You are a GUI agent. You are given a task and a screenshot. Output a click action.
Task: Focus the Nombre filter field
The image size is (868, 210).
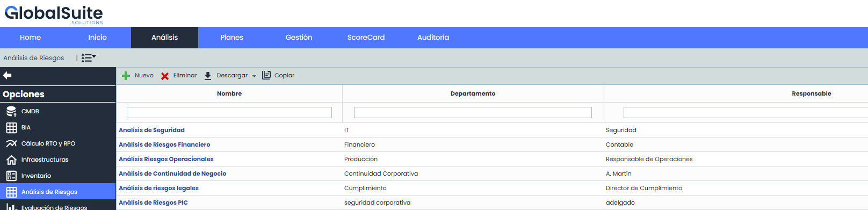[x=229, y=112]
